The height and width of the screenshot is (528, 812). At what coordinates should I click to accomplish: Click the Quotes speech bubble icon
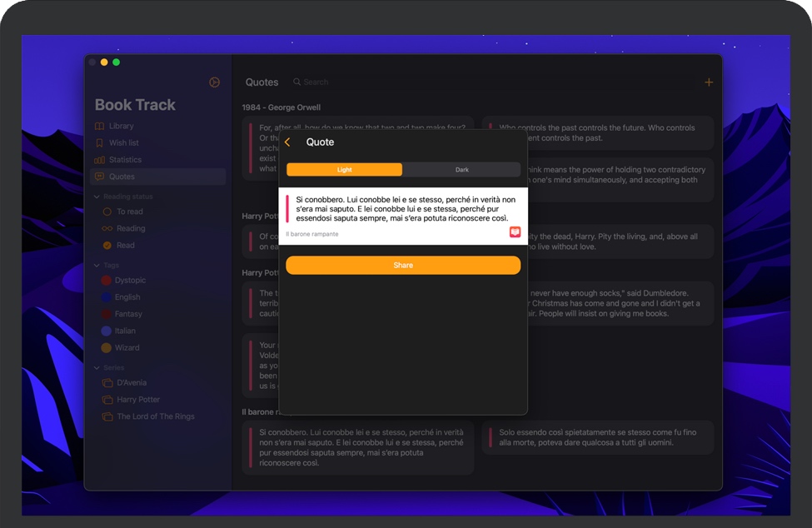[99, 177]
